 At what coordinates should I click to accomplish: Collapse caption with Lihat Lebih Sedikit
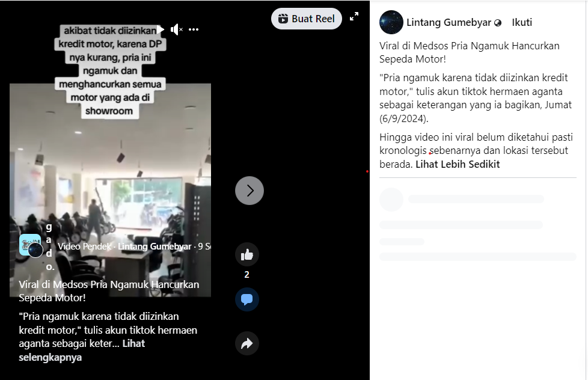[x=458, y=164]
